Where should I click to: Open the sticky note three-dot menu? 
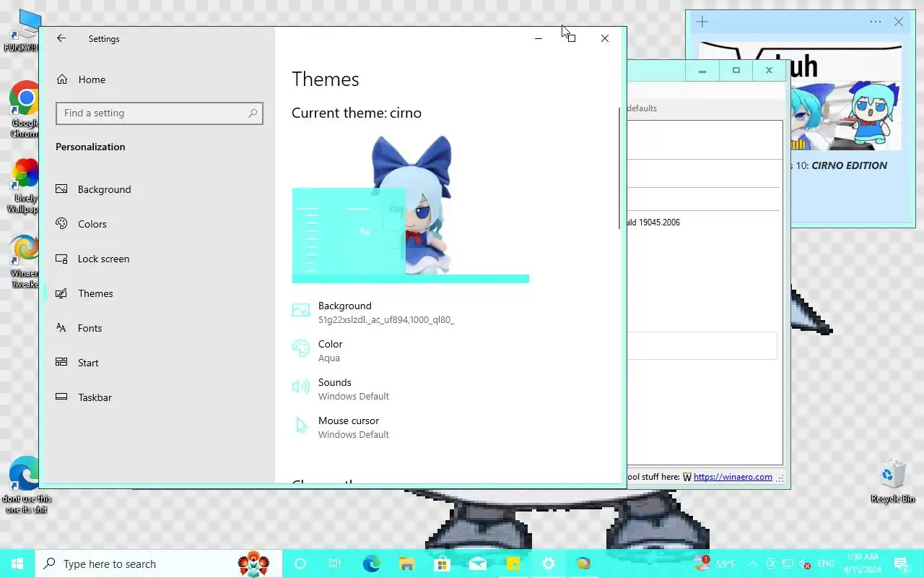pos(876,22)
